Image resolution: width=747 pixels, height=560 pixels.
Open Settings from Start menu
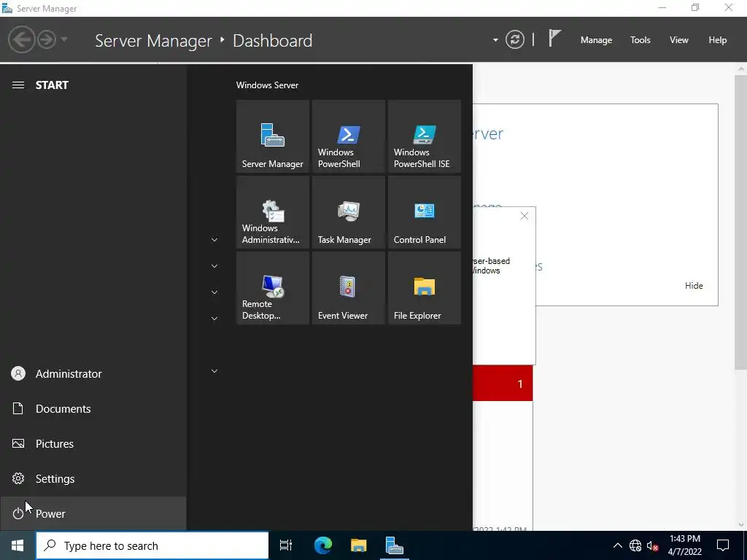93,478
